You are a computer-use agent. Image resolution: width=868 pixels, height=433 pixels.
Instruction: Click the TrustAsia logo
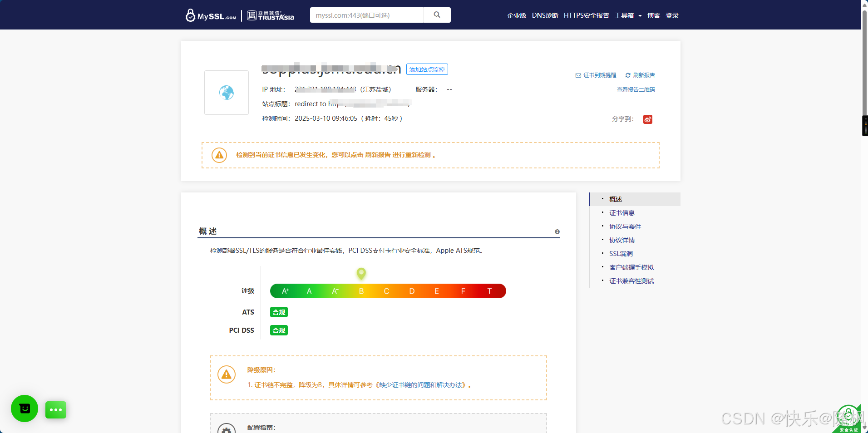[x=271, y=15]
